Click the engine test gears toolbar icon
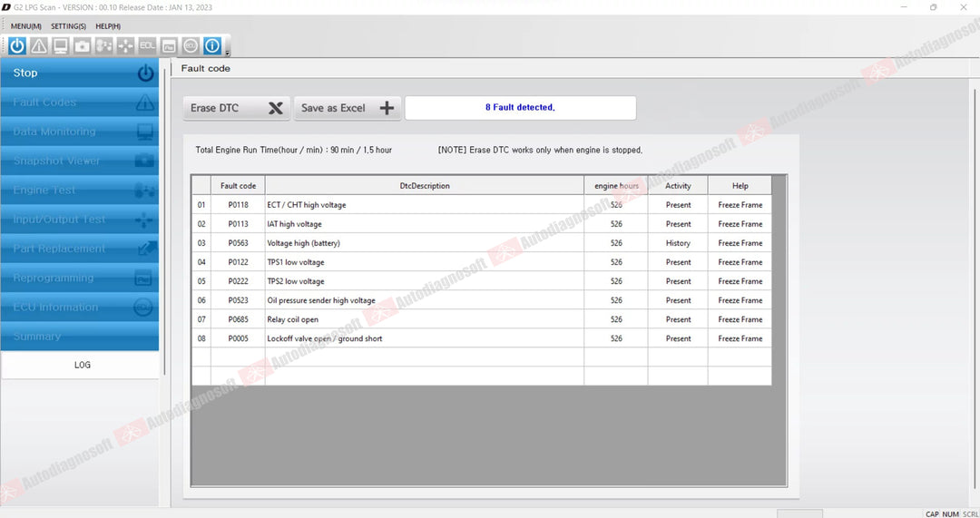 pyautogui.click(x=103, y=45)
